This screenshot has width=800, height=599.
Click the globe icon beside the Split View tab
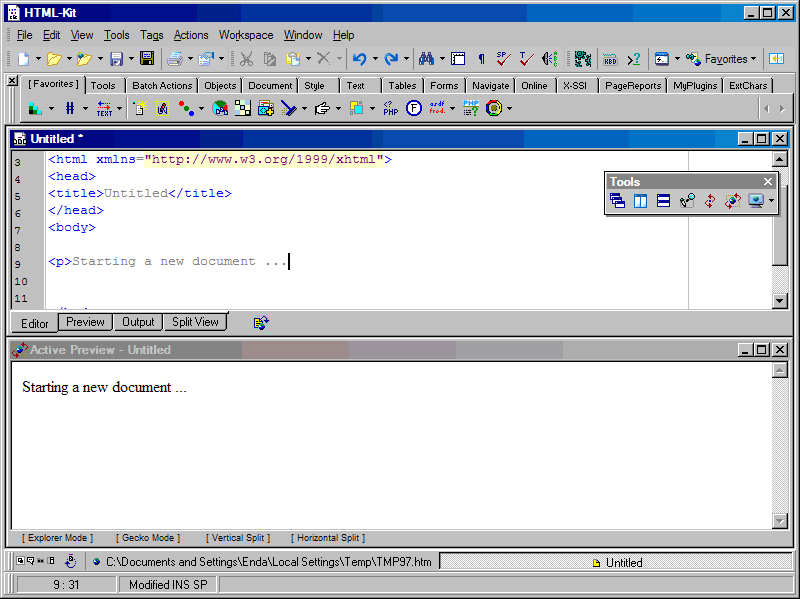coord(261,322)
